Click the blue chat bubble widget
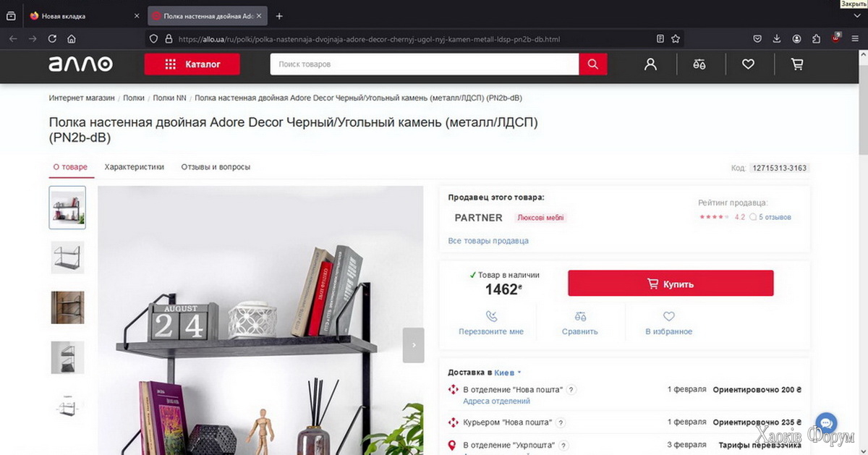Viewport: 868px width, 455px height. tap(826, 423)
